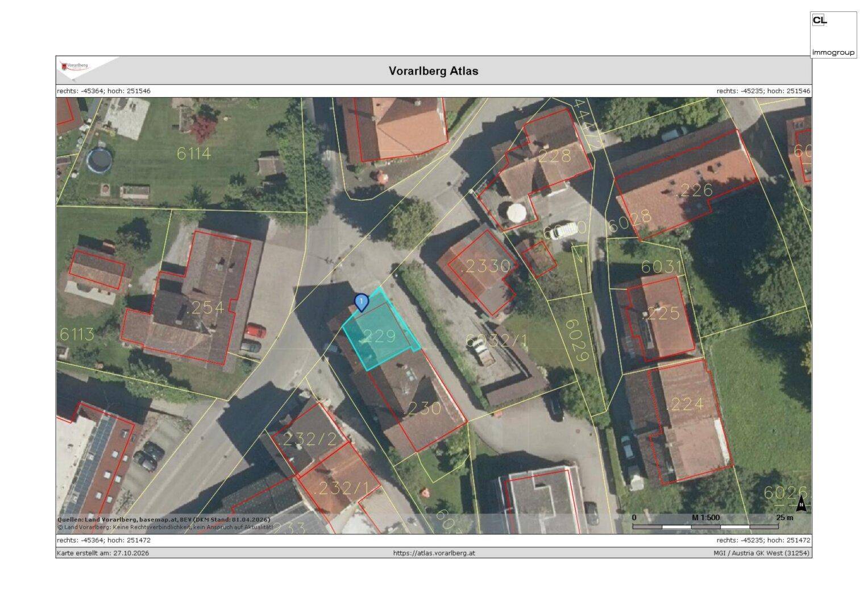Image resolution: width=868 pixels, height=614 pixels.
Task: Click top-left coordinates rechts: -45364; hoch: 251546
Action: point(103,91)
